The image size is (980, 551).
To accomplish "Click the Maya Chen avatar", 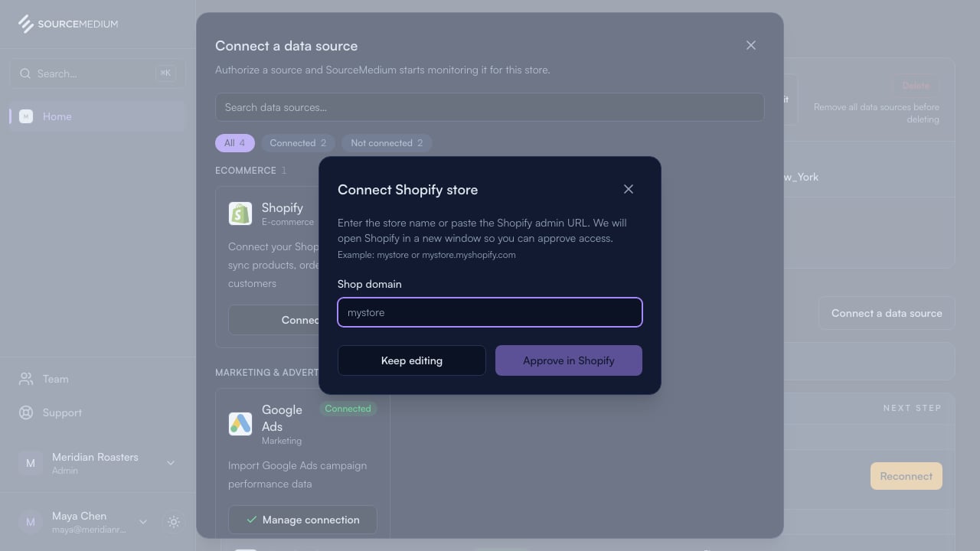I will tap(31, 522).
